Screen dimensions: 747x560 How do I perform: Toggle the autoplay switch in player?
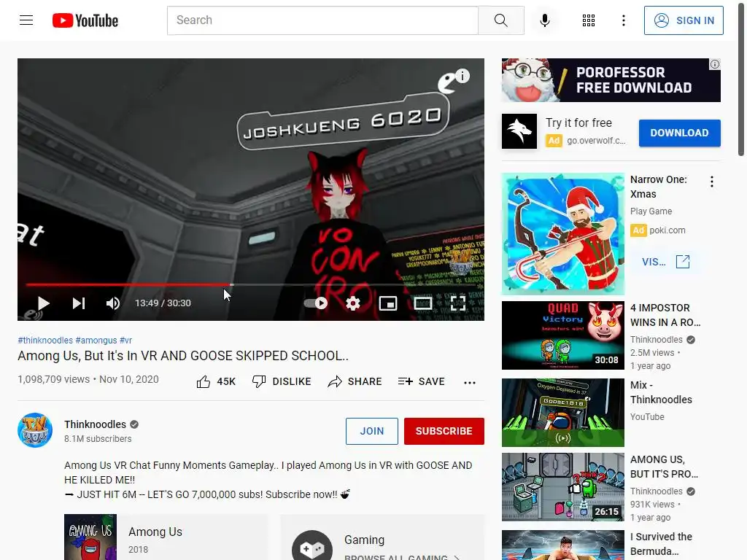316,303
